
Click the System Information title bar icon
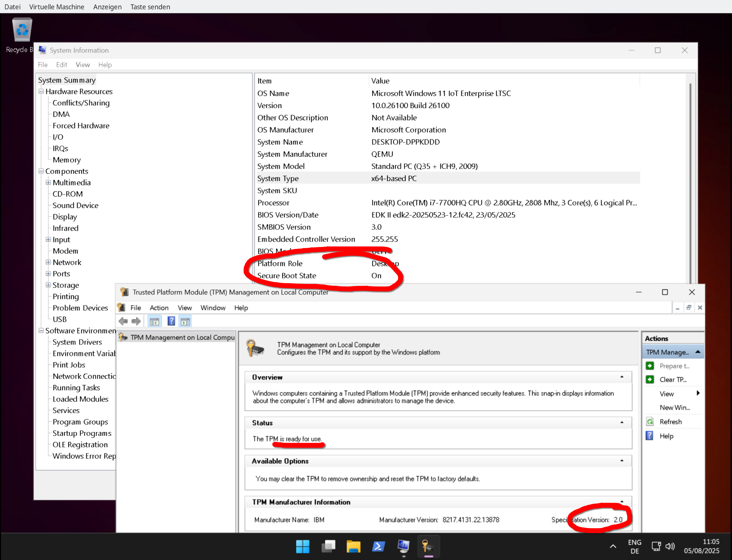click(42, 50)
